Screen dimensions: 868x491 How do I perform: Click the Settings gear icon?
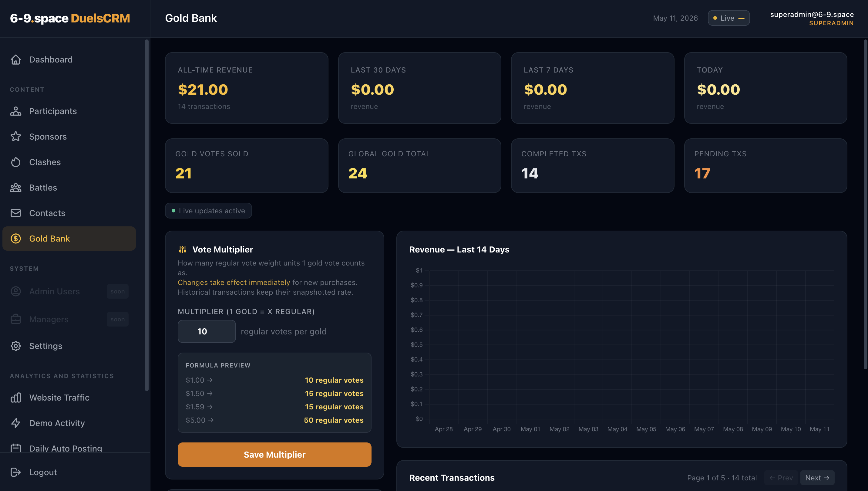coord(15,346)
